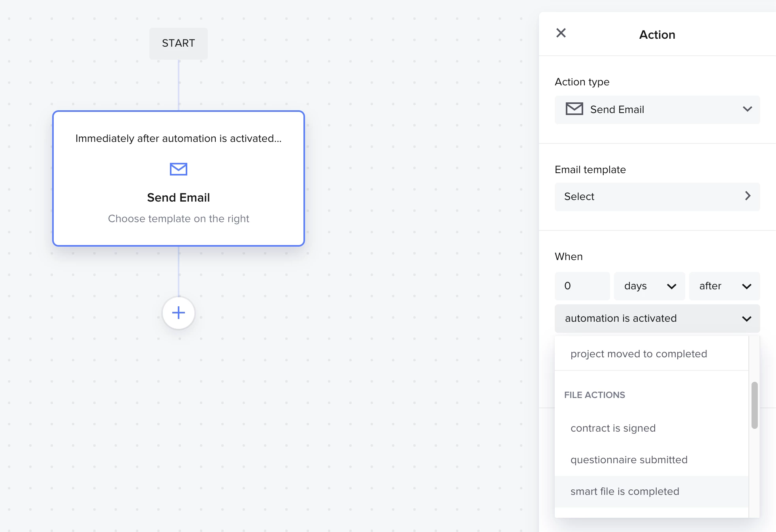Close the Action panel with X icon

click(x=561, y=33)
